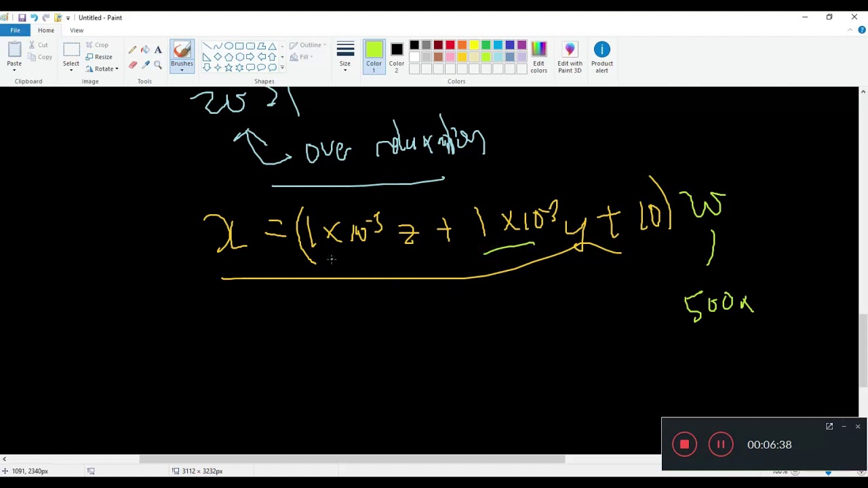Open the Select dropdown arrow

[x=71, y=70]
